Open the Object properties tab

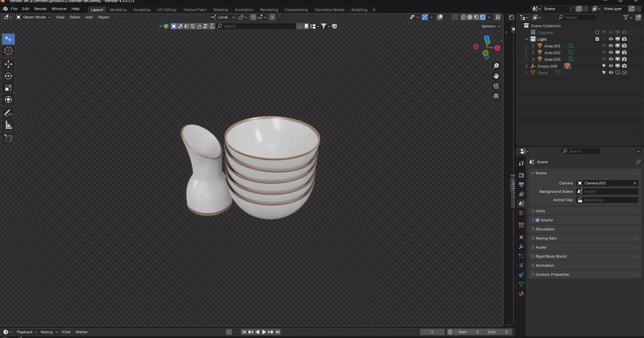pyautogui.click(x=521, y=237)
